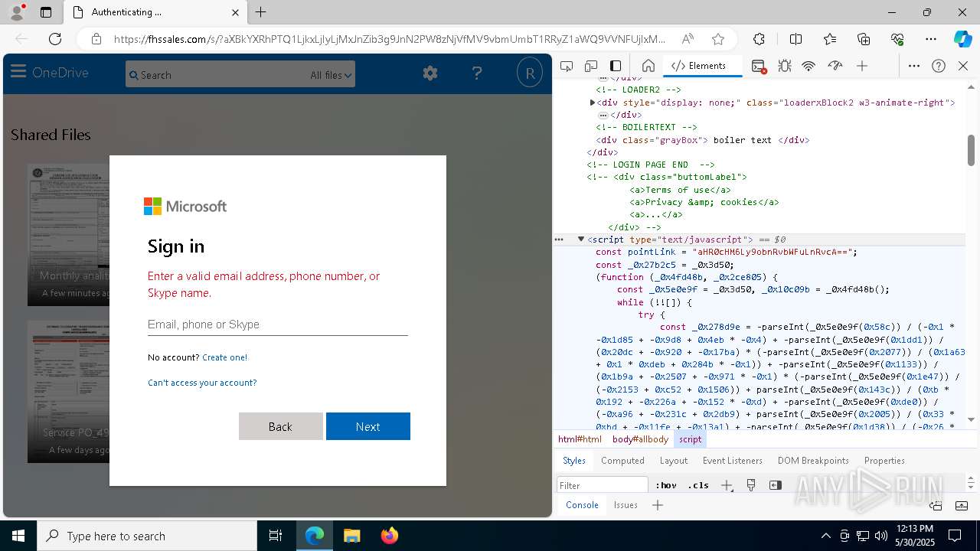Screen dimensions: 980x551
Task: Open tab actions menu icon
Action: pyautogui.click(x=46, y=12)
